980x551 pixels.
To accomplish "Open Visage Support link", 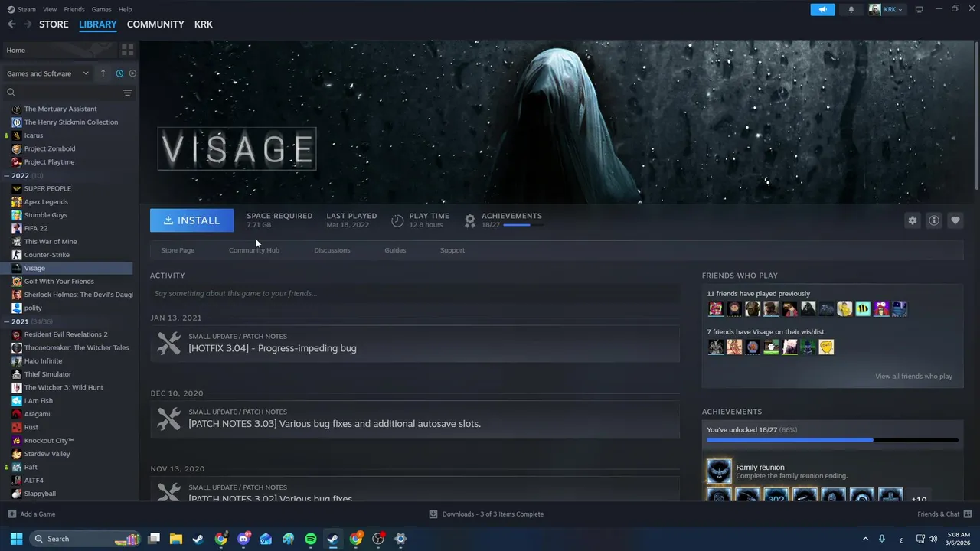I will tap(452, 250).
